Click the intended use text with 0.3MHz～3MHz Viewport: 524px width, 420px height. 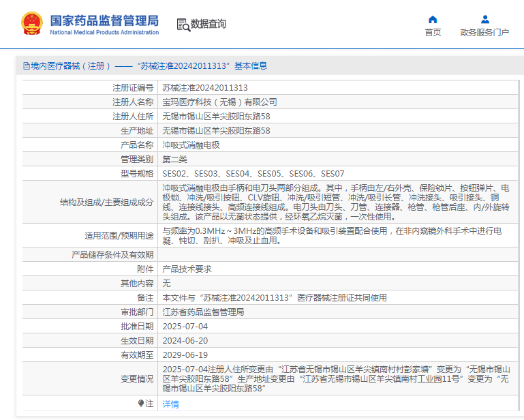[332, 236]
